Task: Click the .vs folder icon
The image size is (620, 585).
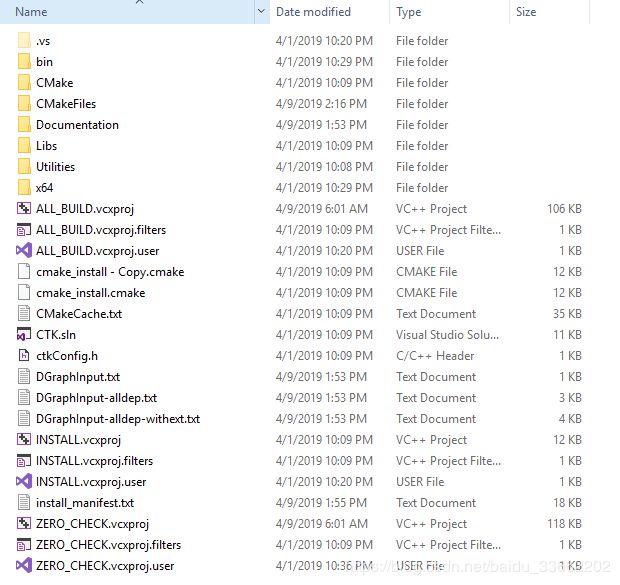Action: pyautogui.click(x=24, y=41)
